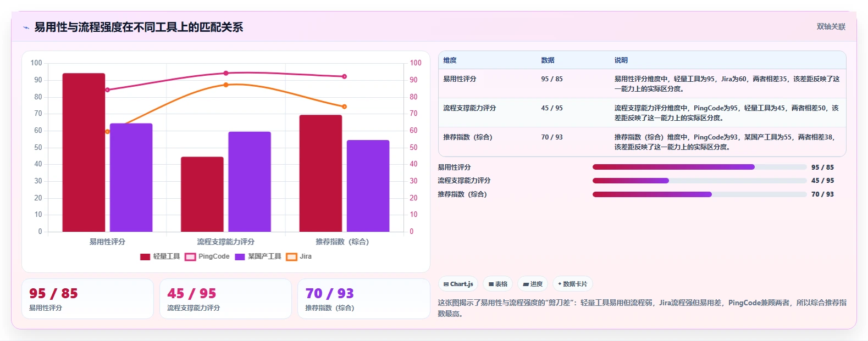Viewport: 868px width, 341px height.
Task: Click the orange Jira point above 推荐指数
Action: (345, 107)
